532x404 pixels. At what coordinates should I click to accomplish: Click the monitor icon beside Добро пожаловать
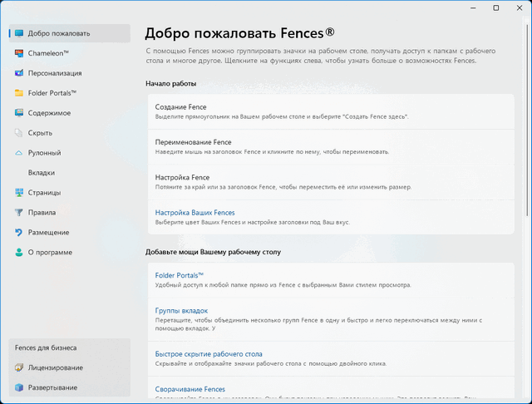(19, 33)
